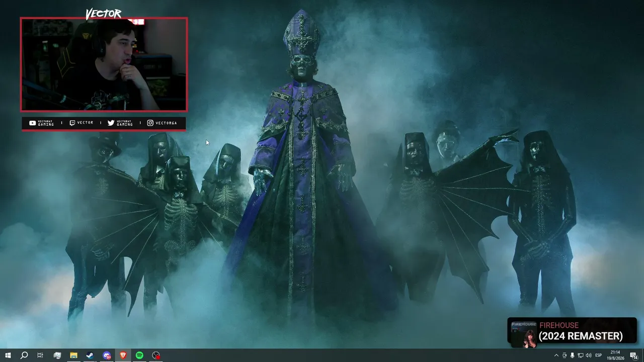Open Steam from the taskbar
Screen dimensions: 644x362
tap(90, 355)
